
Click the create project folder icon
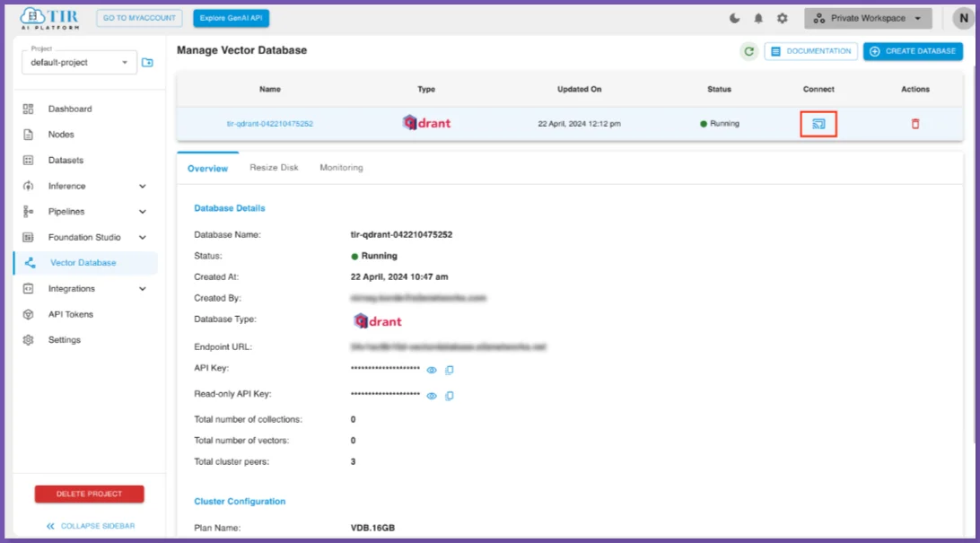click(147, 63)
